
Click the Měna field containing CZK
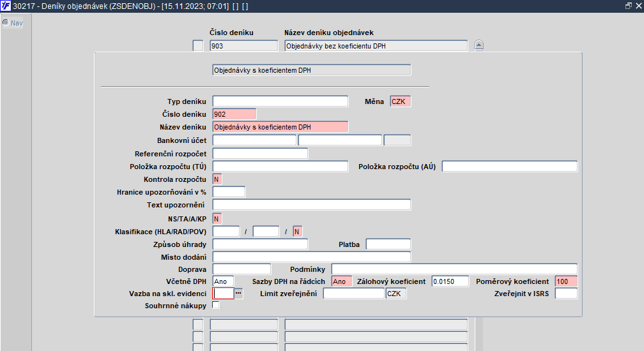pos(400,101)
